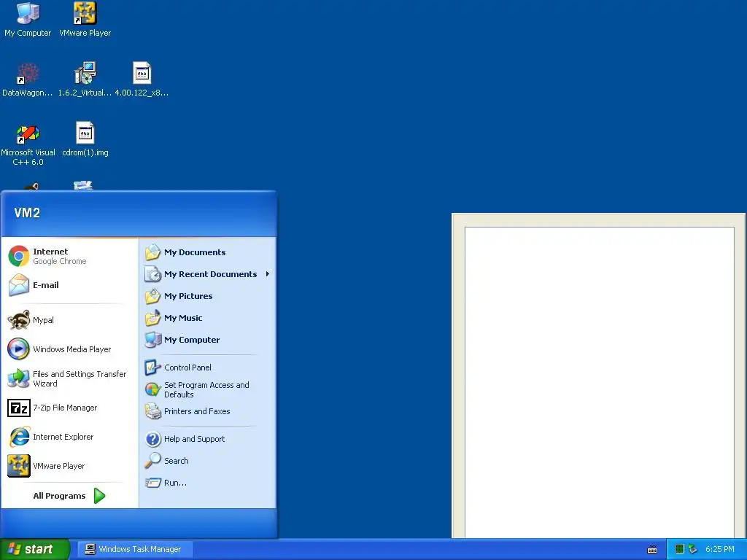Launch Google Chrome from Start menu Internet entry

pyautogui.click(x=69, y=256)
